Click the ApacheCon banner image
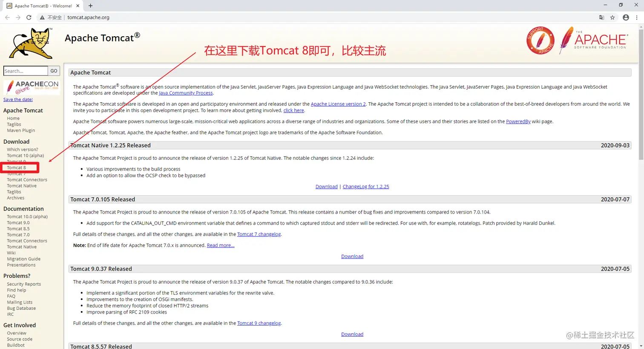Viewport: 644px width, 349px height. (32, 87)
